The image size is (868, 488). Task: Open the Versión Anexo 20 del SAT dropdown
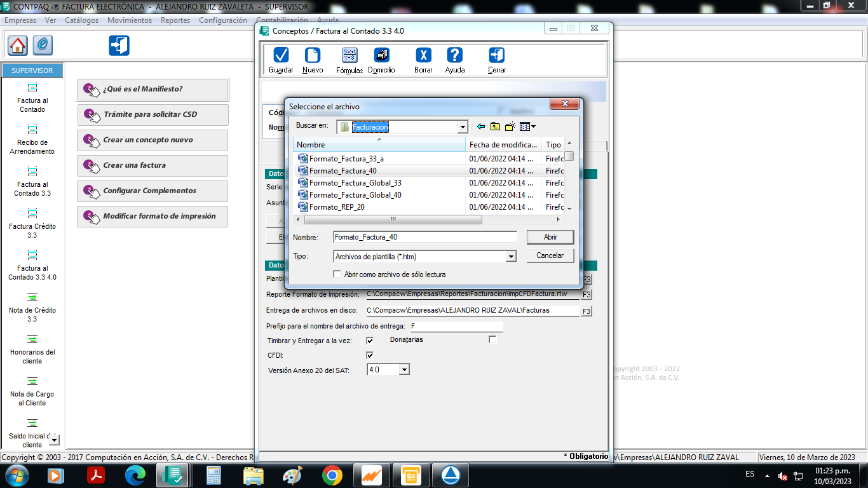(x=404, y=369)
